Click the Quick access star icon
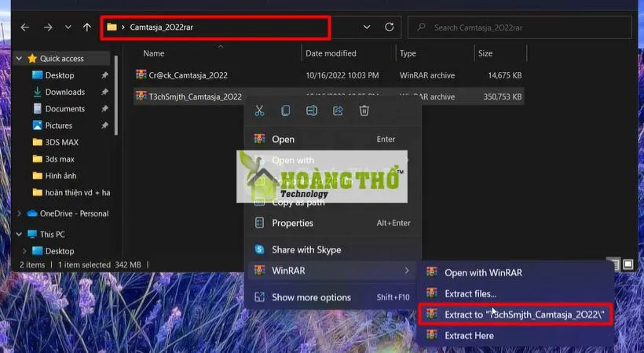The height and width of the screenshot is (353, 644). tap(32, 58)
